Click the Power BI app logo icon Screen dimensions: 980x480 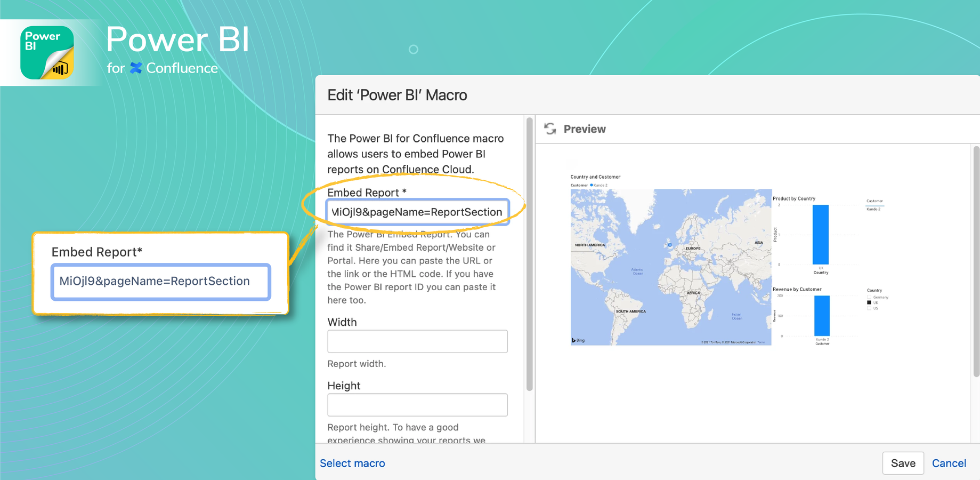coord(47,52)
